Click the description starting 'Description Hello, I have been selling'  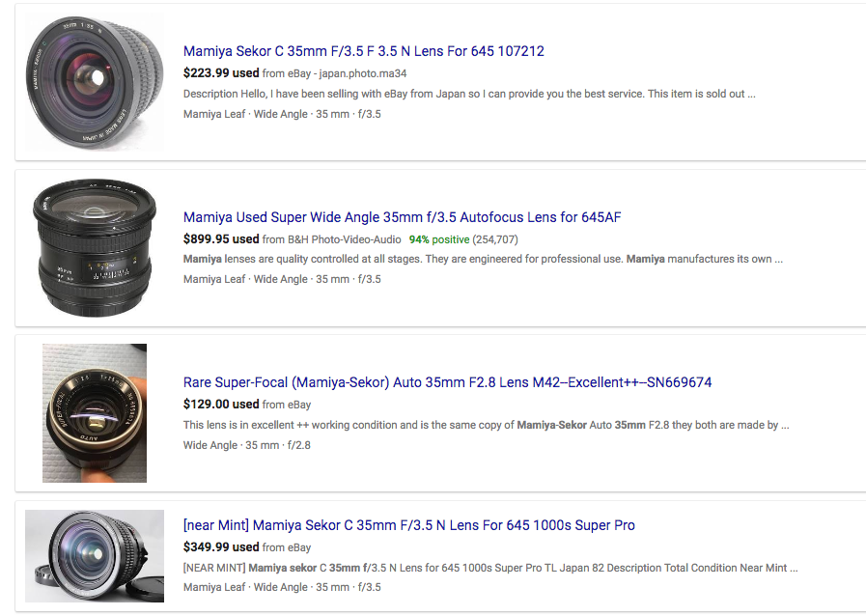[469, 94]
